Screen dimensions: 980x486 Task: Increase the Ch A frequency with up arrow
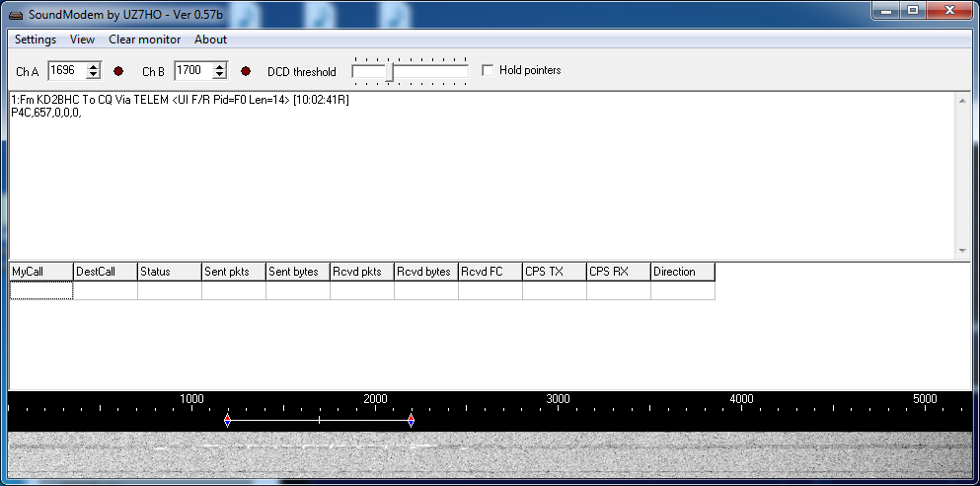pos(94,67)
